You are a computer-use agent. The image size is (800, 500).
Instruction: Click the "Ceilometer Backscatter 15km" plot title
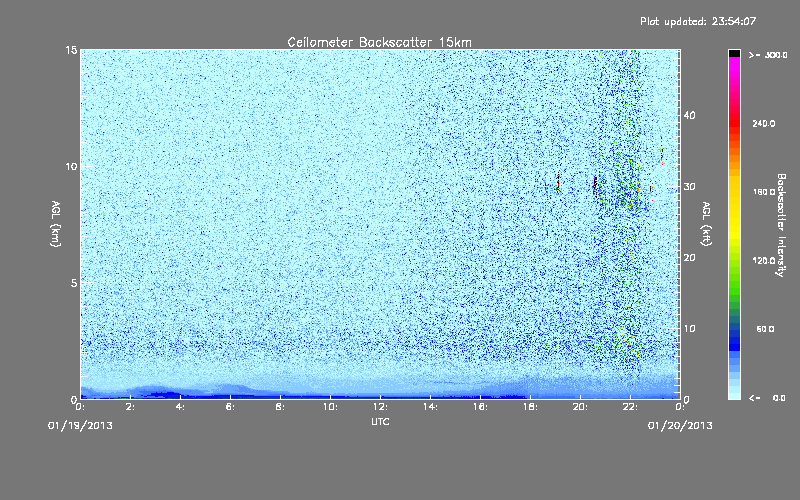379,42
